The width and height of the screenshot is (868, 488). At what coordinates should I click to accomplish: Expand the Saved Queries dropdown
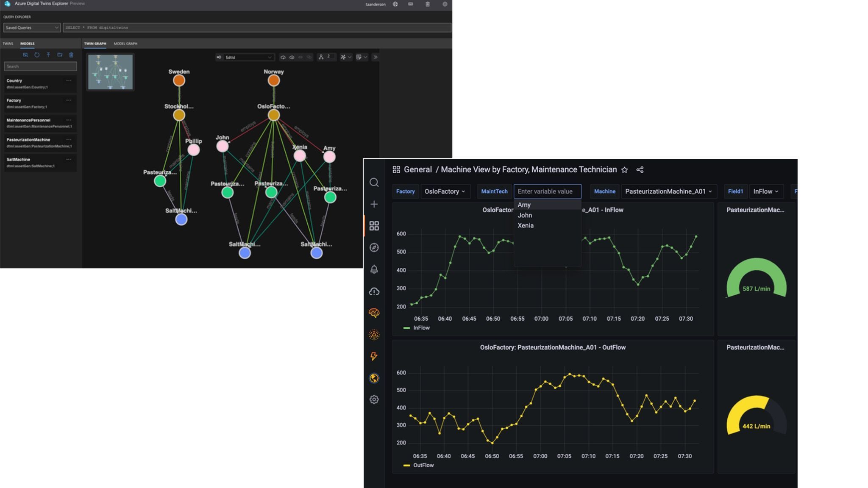[x=32, y=28]
